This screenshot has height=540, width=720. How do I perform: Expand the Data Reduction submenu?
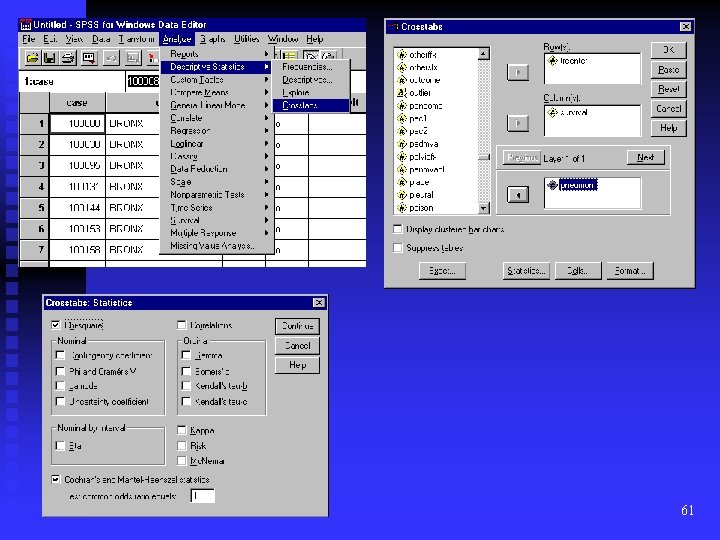217,169
